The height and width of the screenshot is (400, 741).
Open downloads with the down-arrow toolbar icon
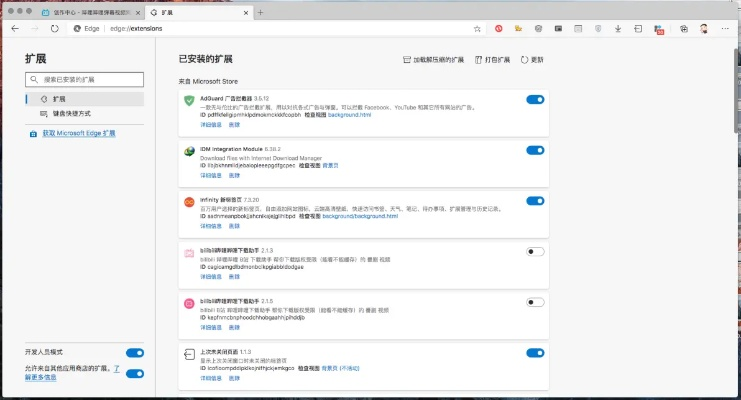click(x=618, y=28)
